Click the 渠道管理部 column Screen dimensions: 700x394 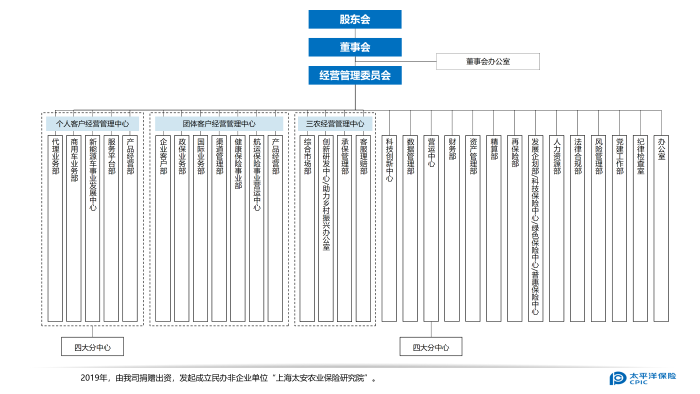(x=219, y=228)
